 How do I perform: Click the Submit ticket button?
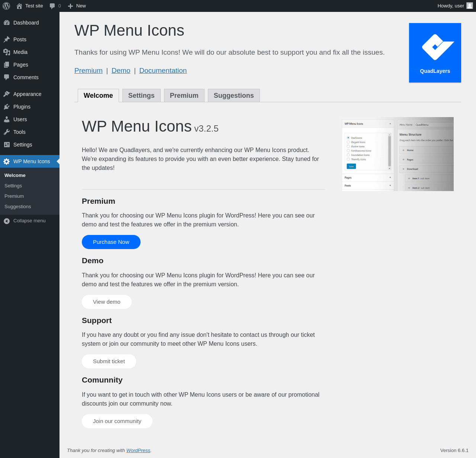coord(109,361)
